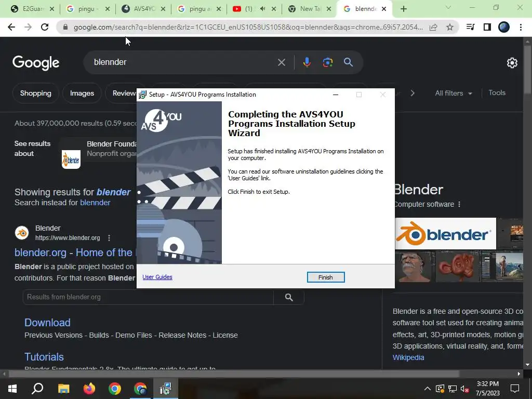The height and width of the screenshot is (399, 532).
Task: Click the Blender site favicon
Action: (x=22, y=233)
